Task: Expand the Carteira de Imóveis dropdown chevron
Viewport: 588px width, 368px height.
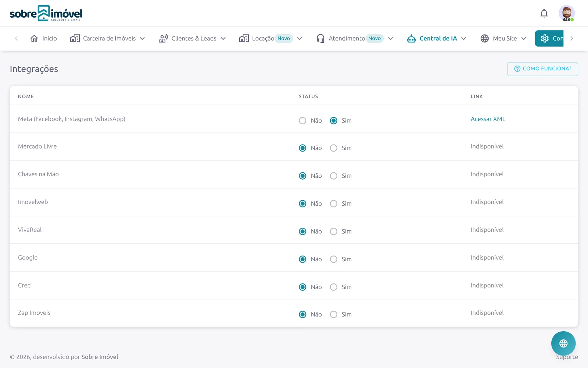Action: tap(142, 39)
